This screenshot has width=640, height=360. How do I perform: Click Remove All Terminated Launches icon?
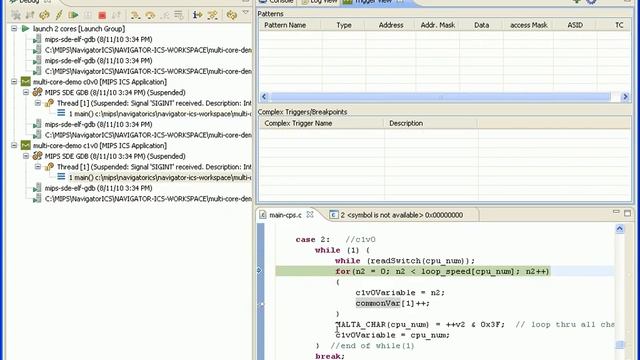click(16, 16)
